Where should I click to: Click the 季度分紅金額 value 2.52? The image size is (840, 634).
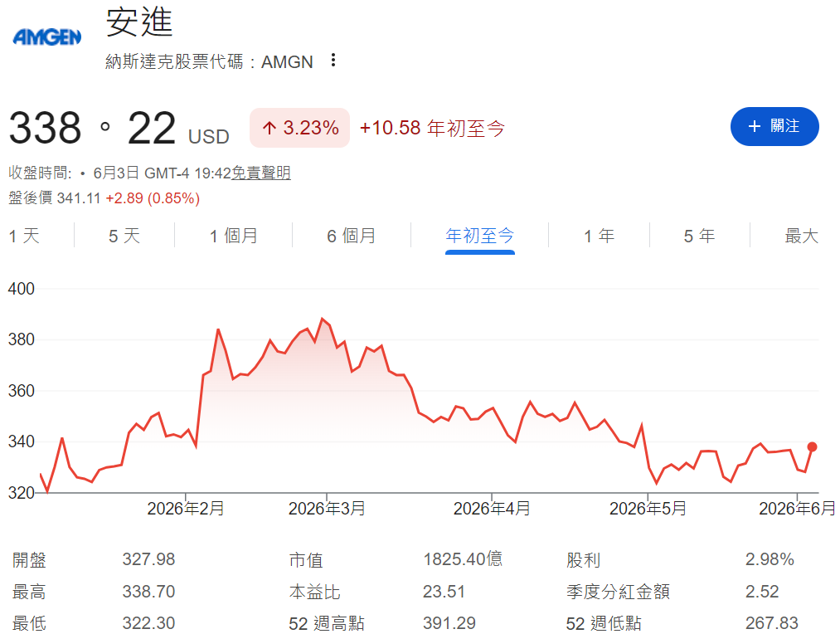point(762,592)
